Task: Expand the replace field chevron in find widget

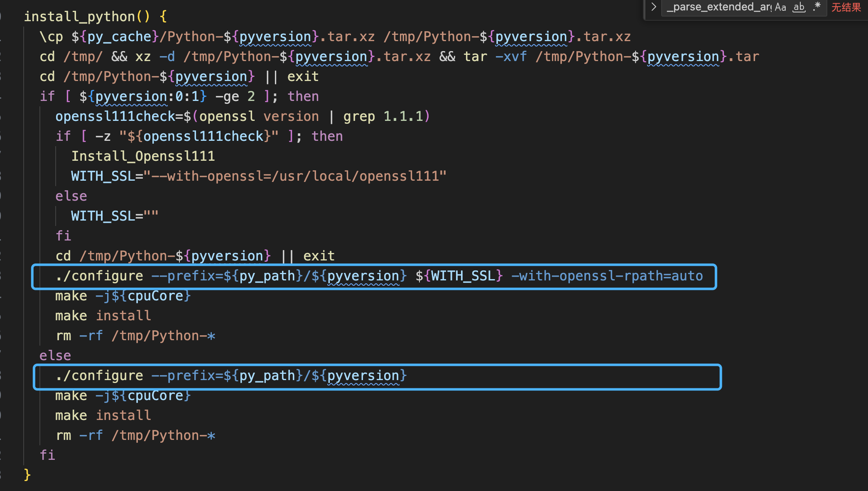Action: pos(653,7)
